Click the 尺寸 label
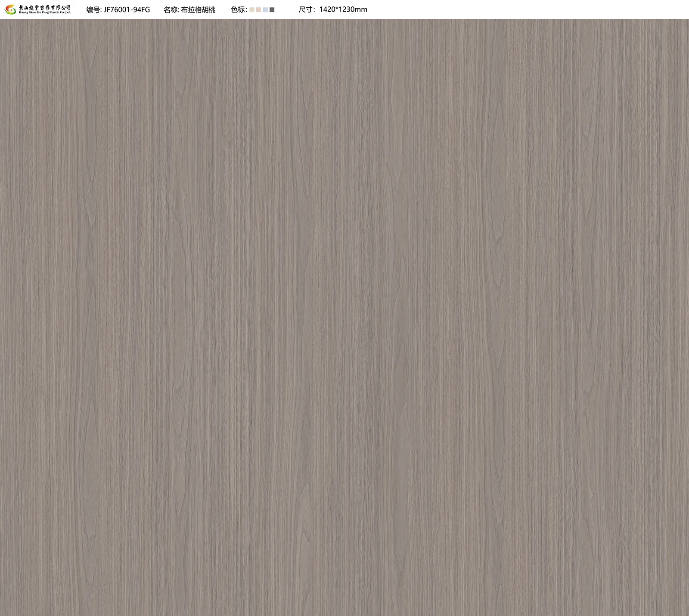 click(x=306, y=9)
